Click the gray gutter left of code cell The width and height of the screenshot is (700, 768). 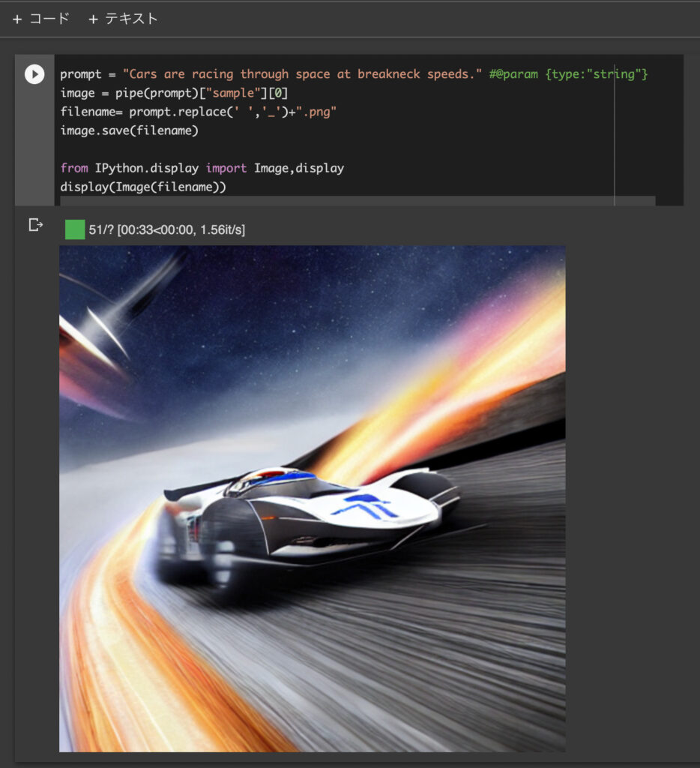[34, 147]
